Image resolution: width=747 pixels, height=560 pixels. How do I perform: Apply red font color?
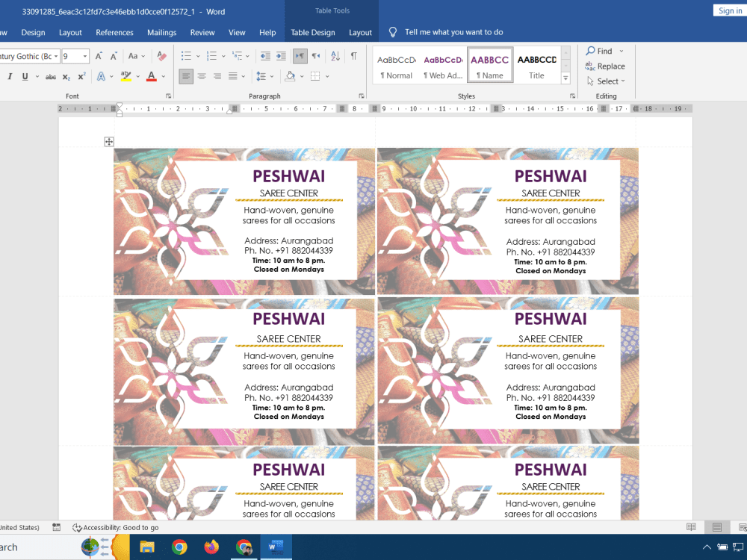click(152, 77)
